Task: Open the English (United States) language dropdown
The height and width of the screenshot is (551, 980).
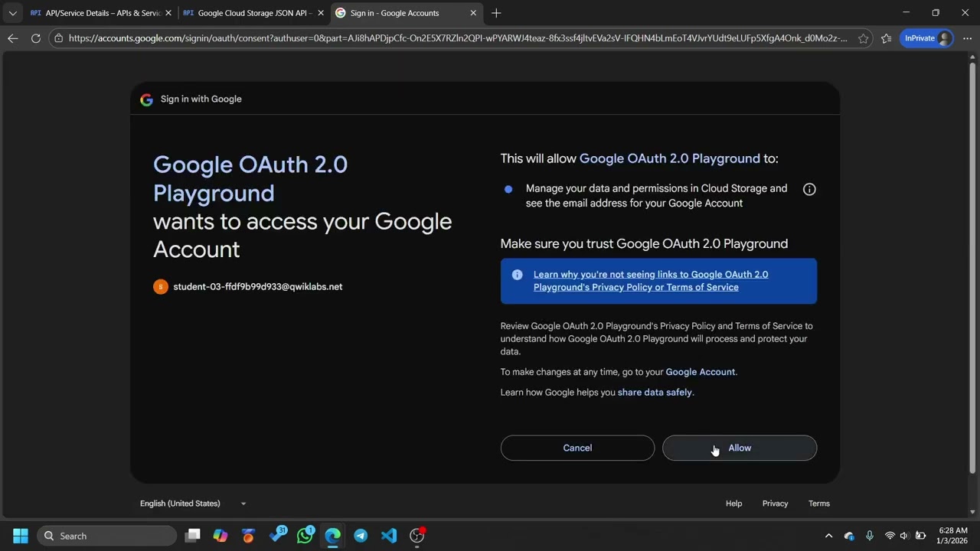Action: 193,504
